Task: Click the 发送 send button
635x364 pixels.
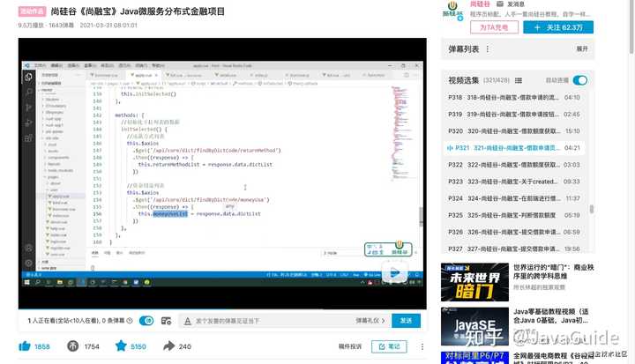Action: [x=406, y=321]
